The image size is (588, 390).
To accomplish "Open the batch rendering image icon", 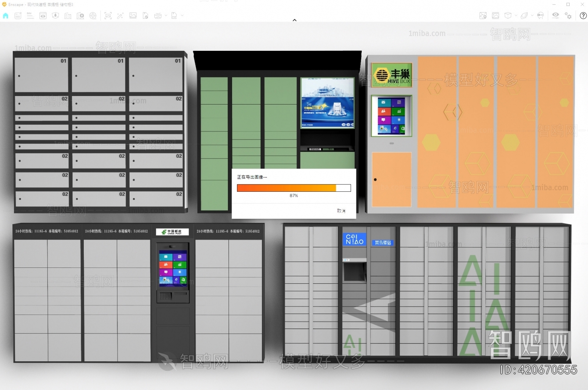I will (x=133, y=15).
